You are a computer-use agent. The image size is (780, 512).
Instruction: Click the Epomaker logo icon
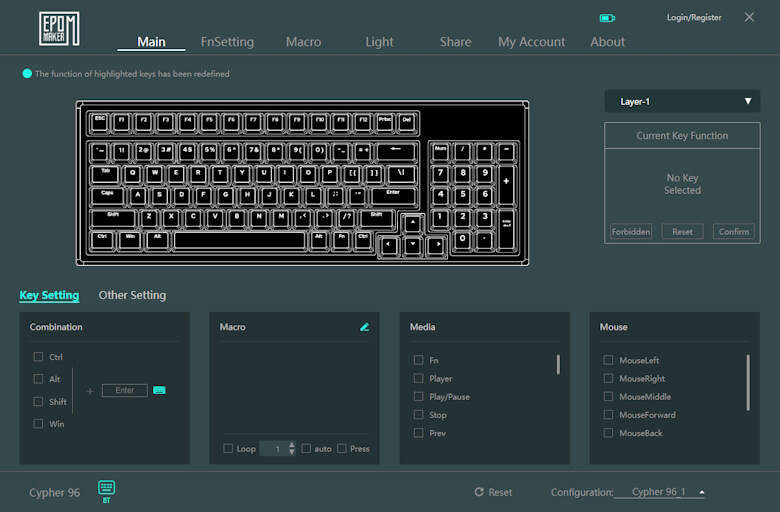tap(59, 28)
